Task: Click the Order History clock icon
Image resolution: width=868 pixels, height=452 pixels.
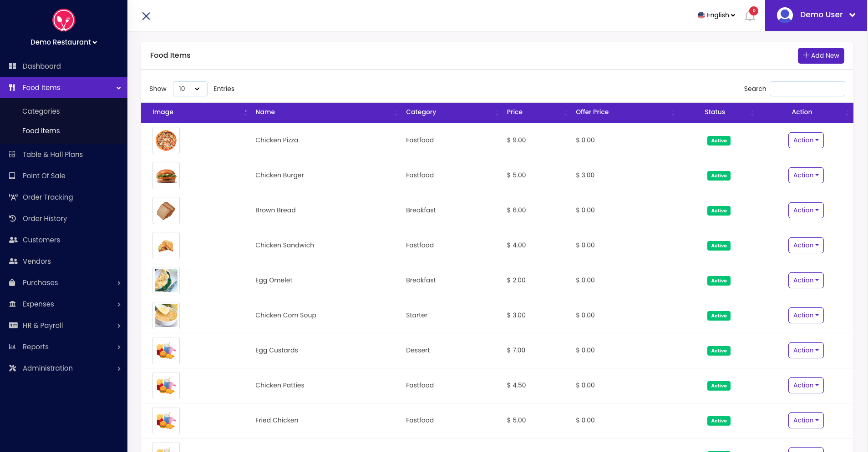Action: (x=13, y=219)
